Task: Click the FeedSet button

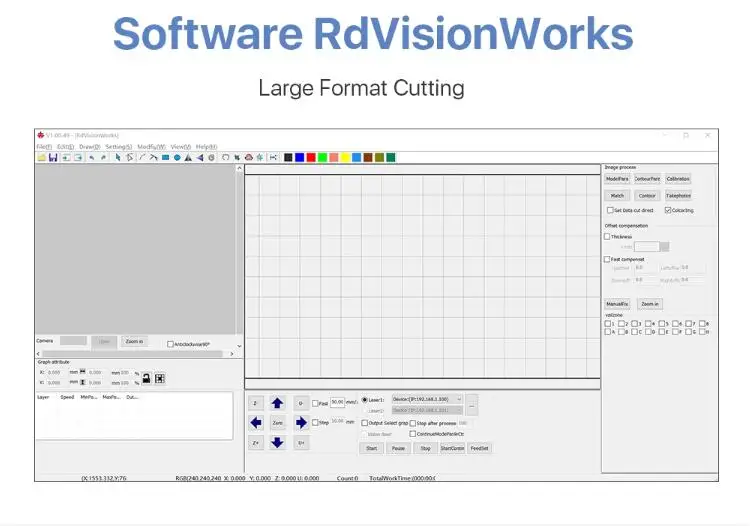Action: click(x=479, y=448)
